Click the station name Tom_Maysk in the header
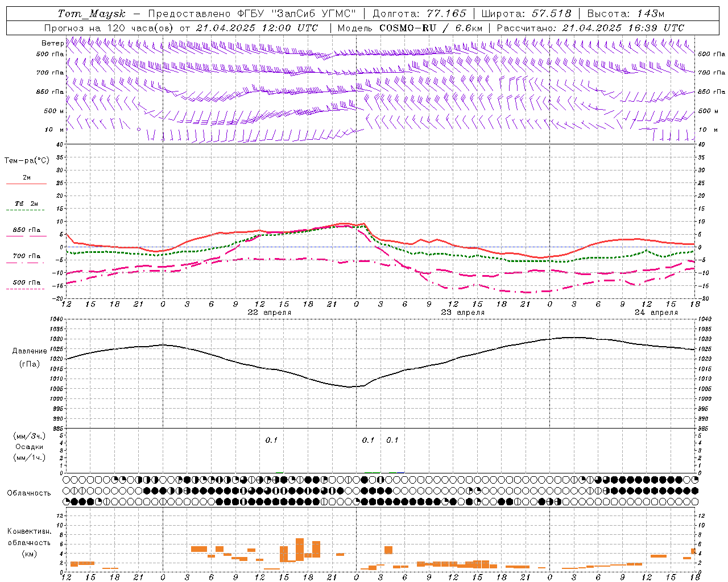 (91, 14)
